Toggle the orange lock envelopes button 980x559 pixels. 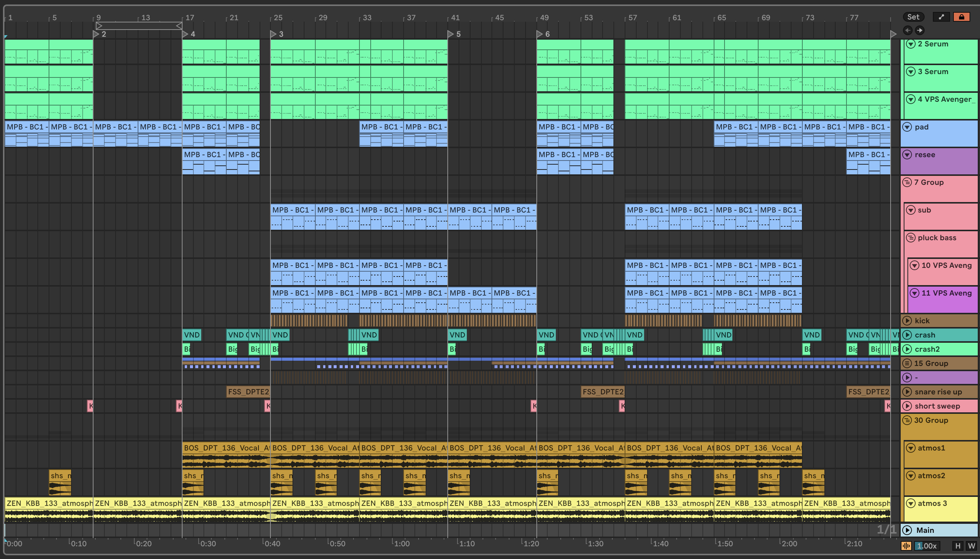point(961,17)
